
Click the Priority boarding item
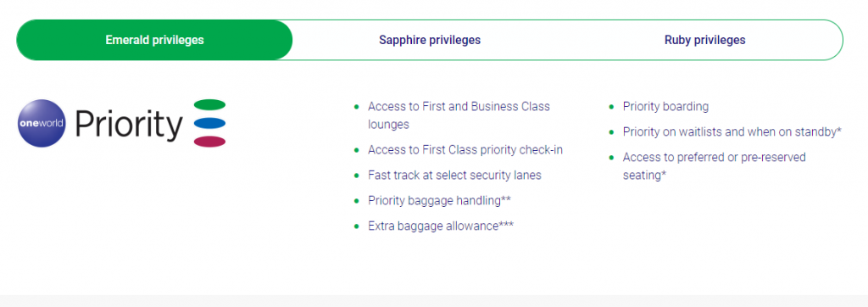(665, 106)
